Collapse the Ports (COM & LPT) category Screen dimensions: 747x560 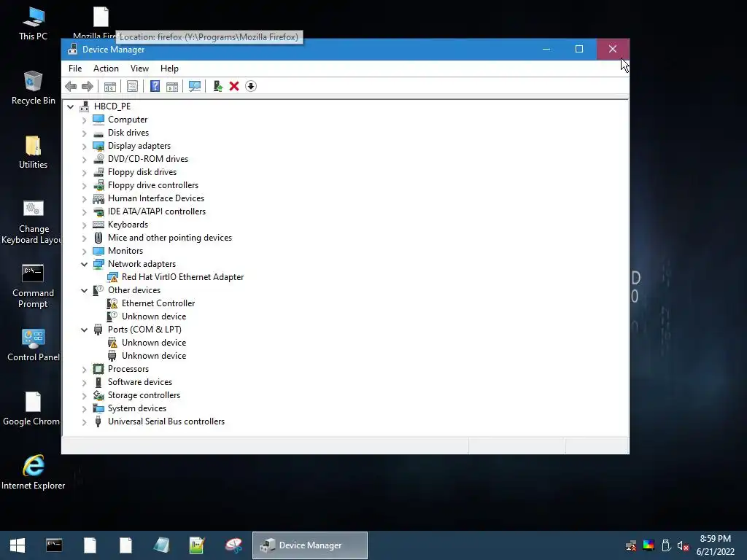85,330
